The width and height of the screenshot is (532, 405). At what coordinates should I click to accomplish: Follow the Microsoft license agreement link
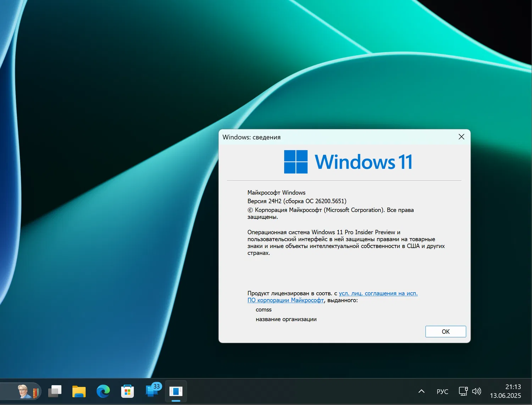378,293
